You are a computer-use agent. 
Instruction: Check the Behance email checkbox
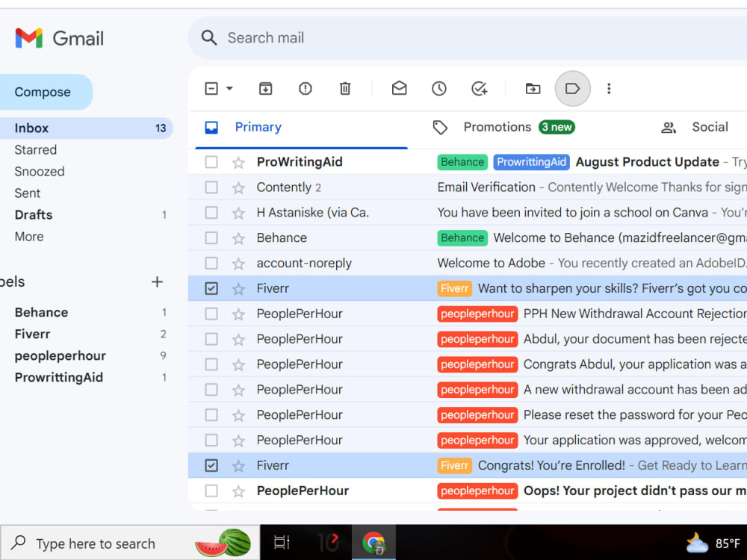coord(211,237)
